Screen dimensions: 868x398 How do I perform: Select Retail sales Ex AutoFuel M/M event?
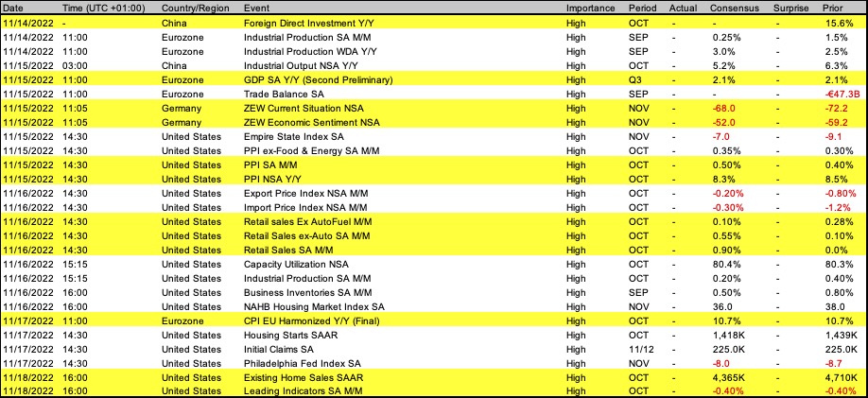click(306, 221)
